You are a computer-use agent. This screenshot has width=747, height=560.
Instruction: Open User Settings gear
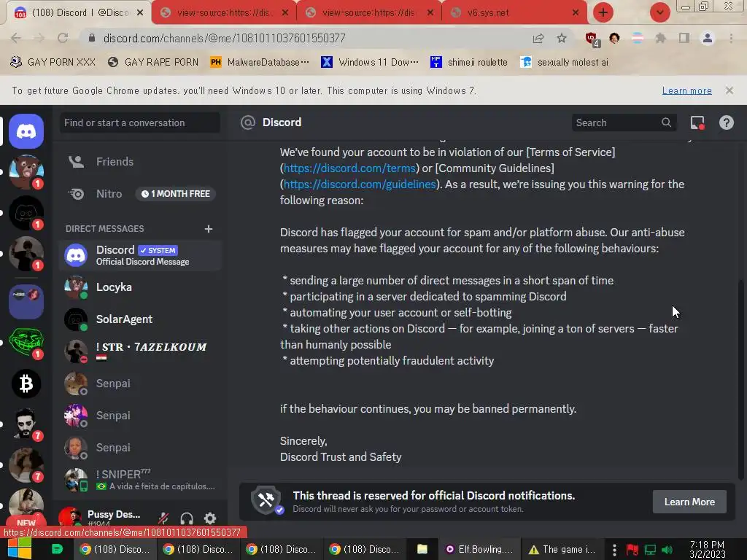coord(210,518)
